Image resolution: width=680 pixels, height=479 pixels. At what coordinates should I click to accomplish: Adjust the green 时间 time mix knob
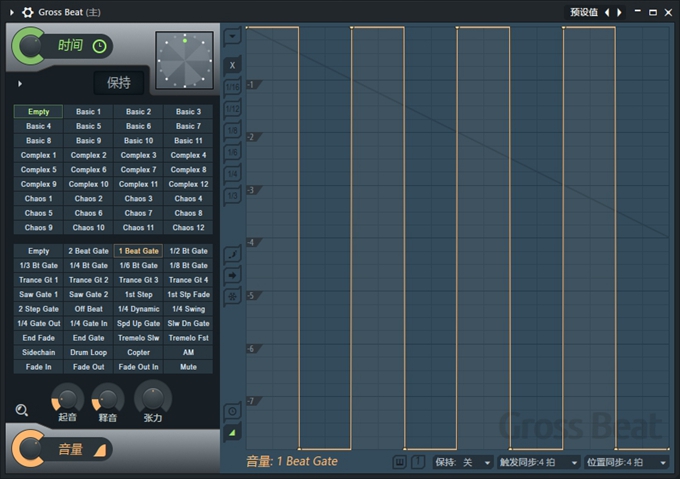(29, 46)
